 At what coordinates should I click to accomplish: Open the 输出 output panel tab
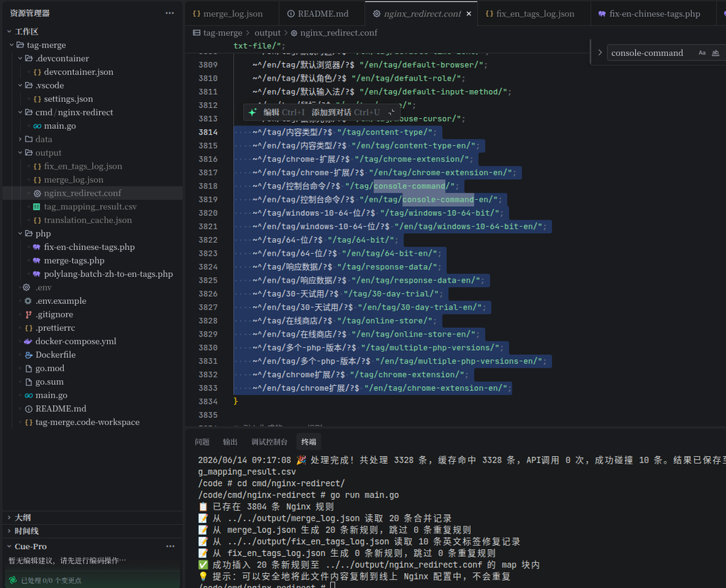(x=230, y=442)
